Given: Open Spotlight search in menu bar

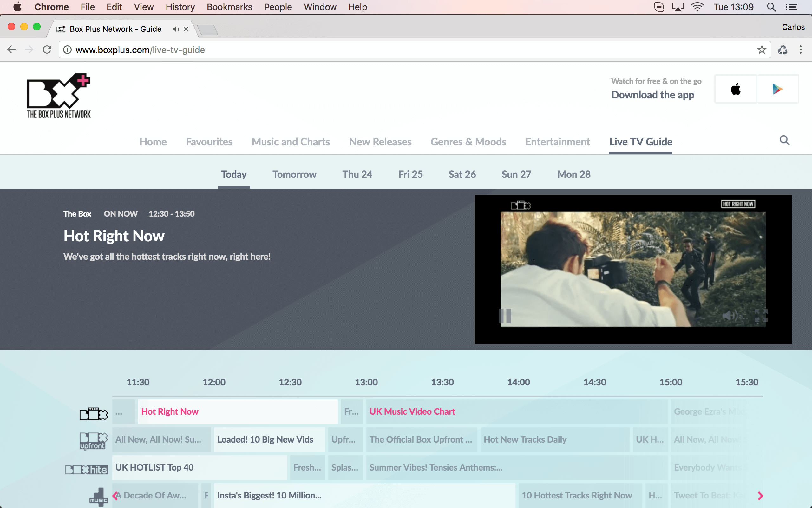Looking at the screenshot, I should pyautogui.click(x=771, y=7).
